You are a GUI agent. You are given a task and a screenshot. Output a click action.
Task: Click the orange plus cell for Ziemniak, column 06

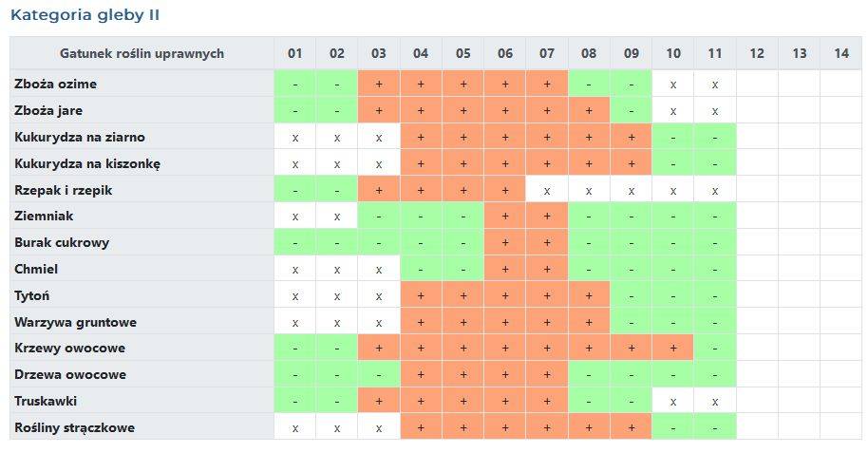[505, 217]
